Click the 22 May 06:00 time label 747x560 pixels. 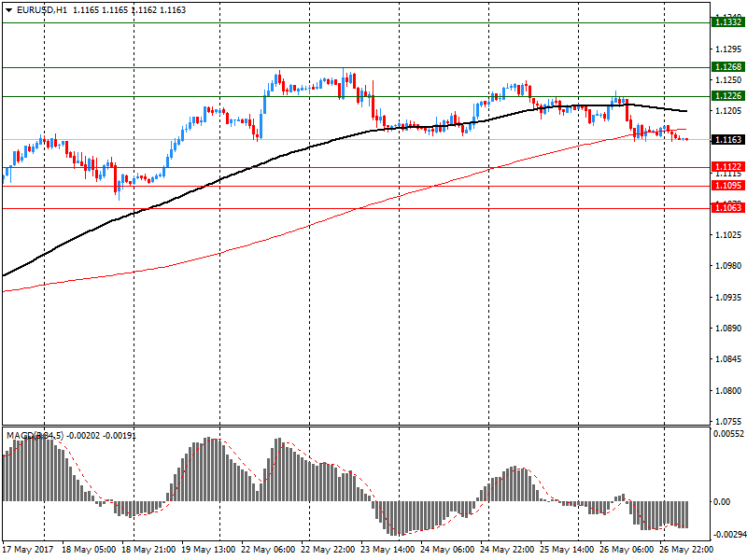pos(268,550)
